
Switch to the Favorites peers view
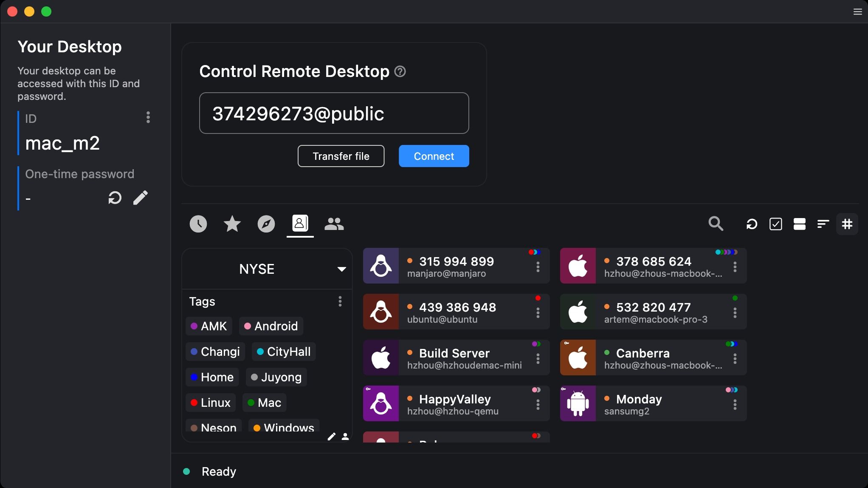coord(232,224)
